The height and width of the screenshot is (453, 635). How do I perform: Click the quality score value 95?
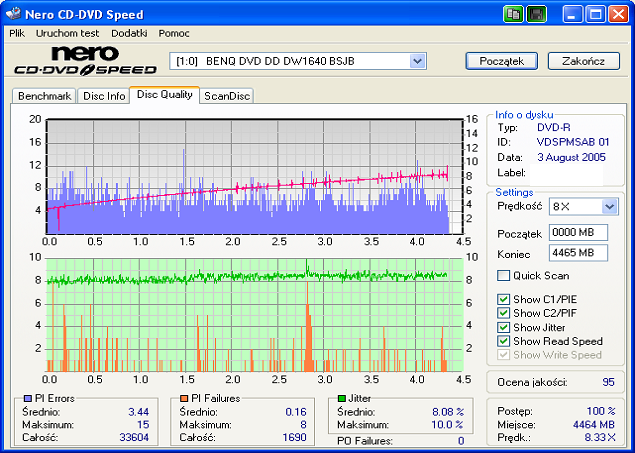[608, 382]
